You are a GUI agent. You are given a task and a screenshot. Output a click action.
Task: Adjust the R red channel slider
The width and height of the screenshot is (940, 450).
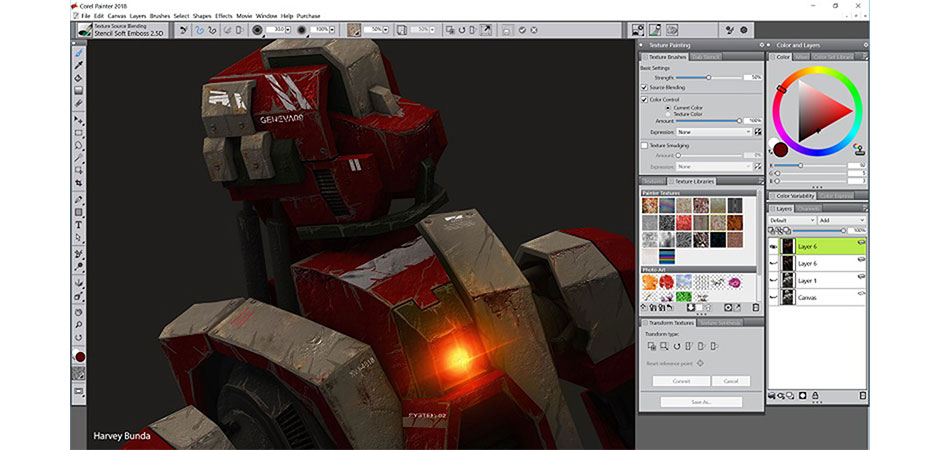point(811,165)
